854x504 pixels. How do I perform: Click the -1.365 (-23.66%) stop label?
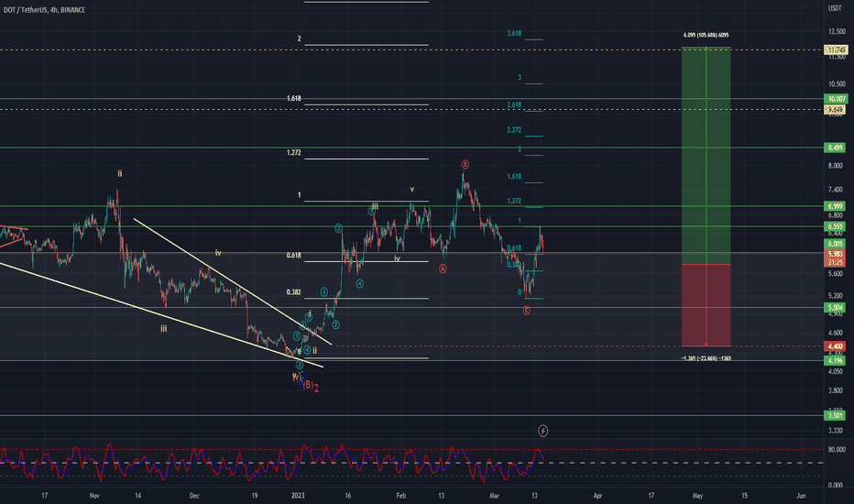pyautogui.click(x=706, y=358)
